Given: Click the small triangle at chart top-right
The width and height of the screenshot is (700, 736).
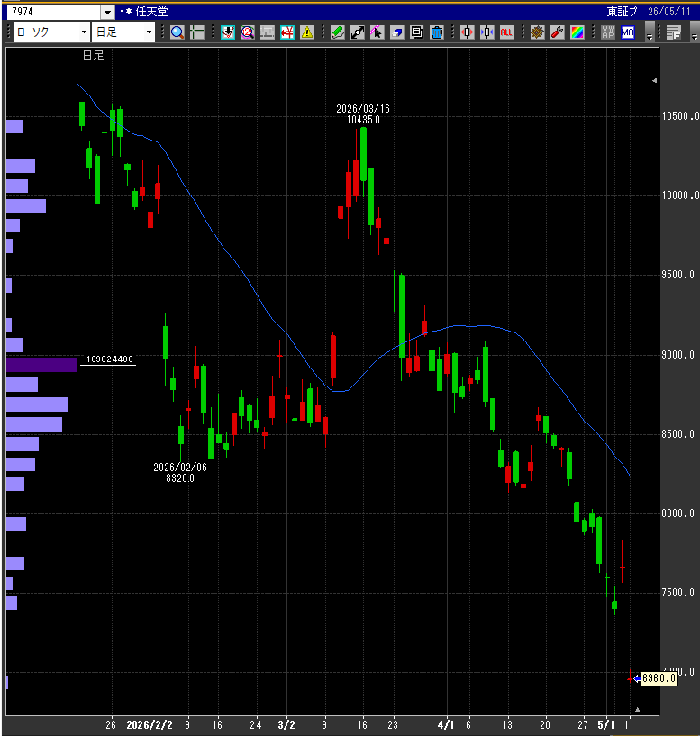Looking at the screenshot, I should click(654, 81).
